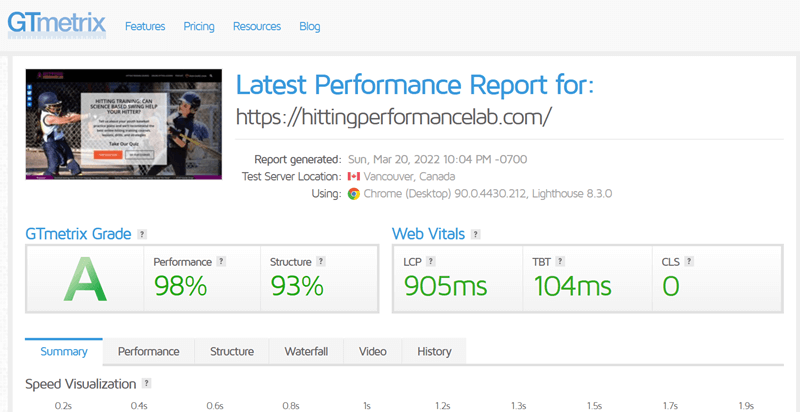
Task: Open the Pricing page
Action: pyautogui.click(x=199, y=27)
